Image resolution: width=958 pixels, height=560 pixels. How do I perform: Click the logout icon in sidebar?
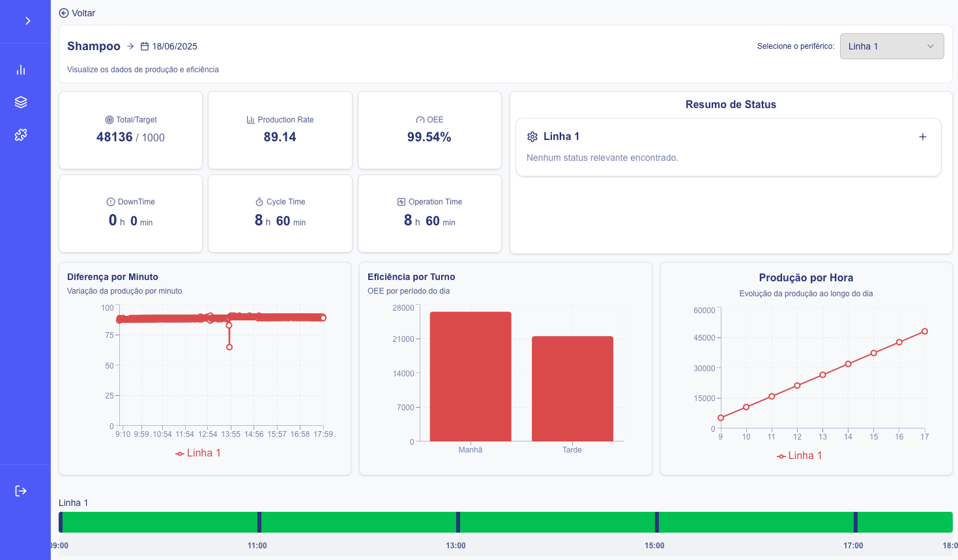pyautogui.click(x=21, y=491)
